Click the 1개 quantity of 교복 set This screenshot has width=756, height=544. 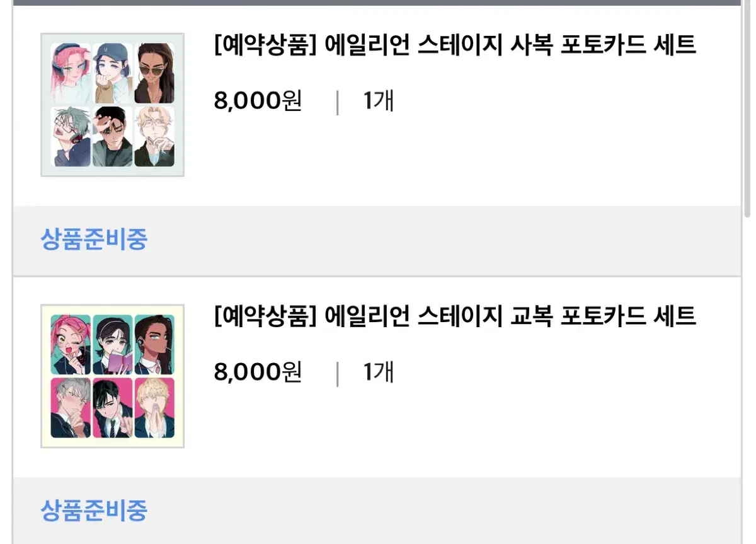(379, 372)
